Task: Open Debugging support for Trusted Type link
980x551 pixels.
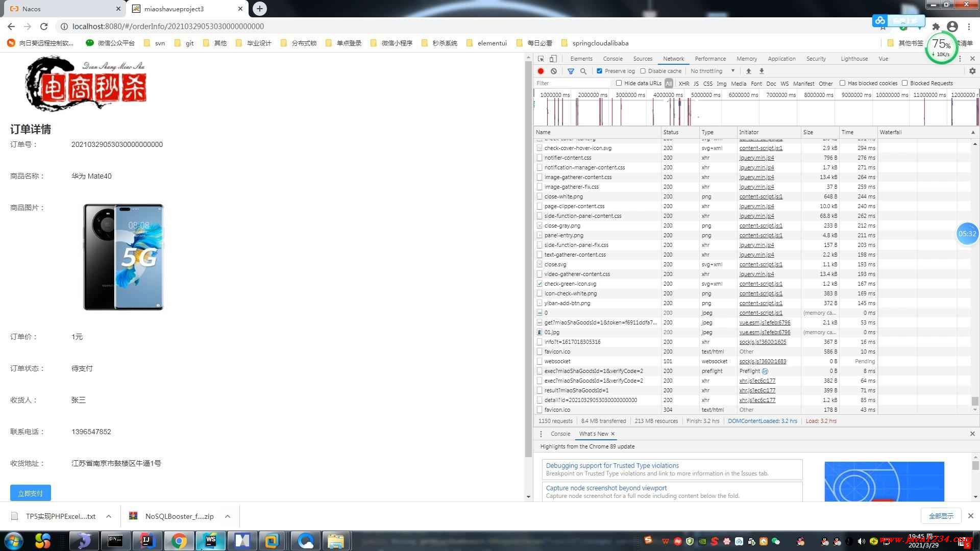Action: [x=612, y=465]
